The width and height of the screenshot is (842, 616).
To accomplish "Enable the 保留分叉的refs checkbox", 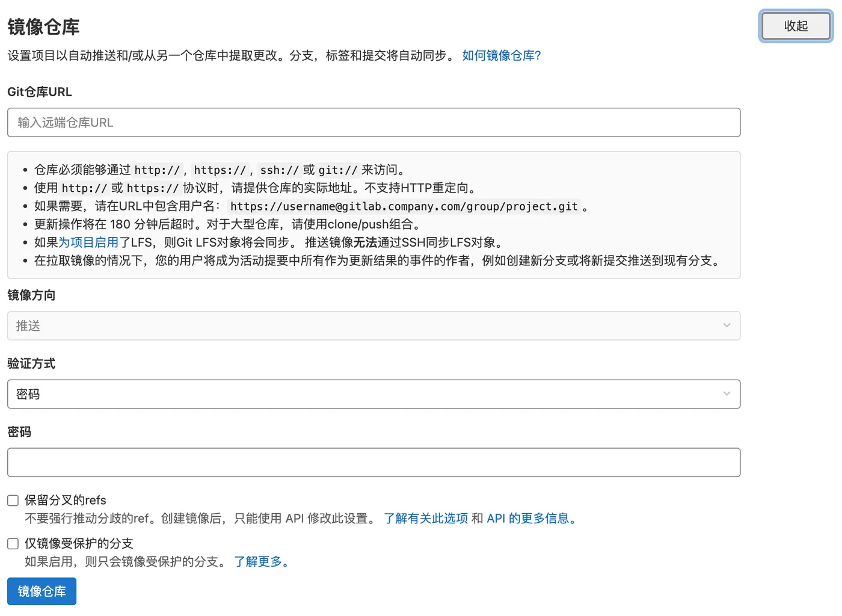I will click(x=13, y=500).
